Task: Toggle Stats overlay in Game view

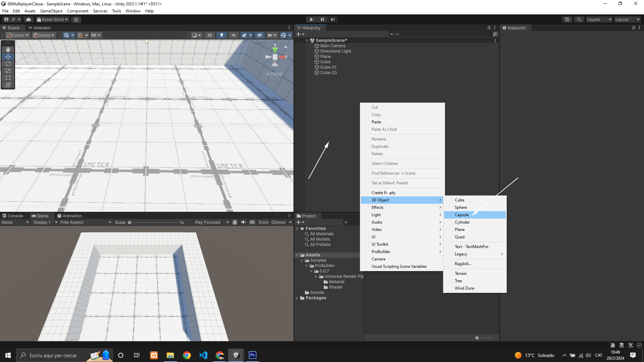Action: pyautogui.click(x=263, y=222)
